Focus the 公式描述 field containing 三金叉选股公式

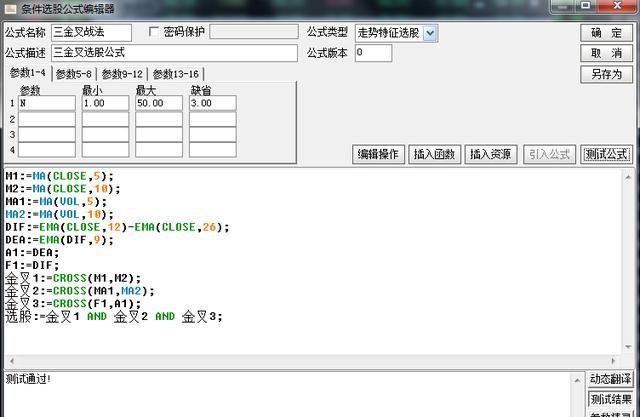pyautogui.click(x=174, y=53)
